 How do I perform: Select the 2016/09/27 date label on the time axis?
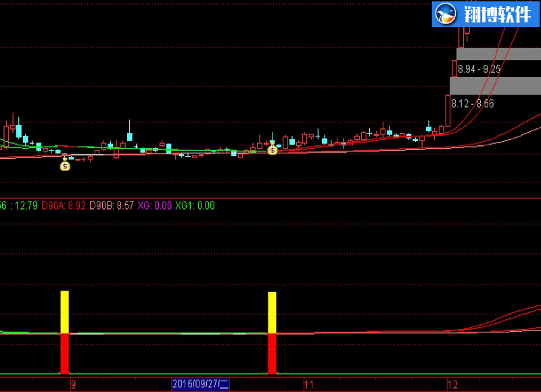tap(200, 384)
